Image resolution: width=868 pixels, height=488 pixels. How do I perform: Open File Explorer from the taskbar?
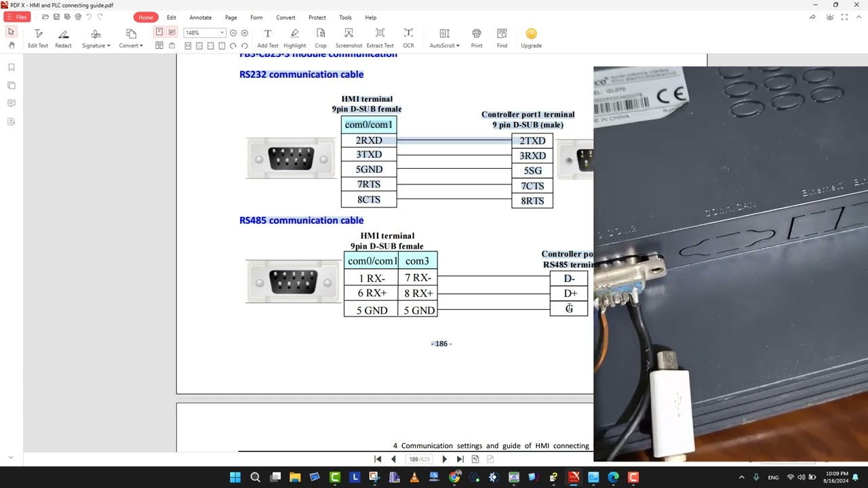coord(295,478)
